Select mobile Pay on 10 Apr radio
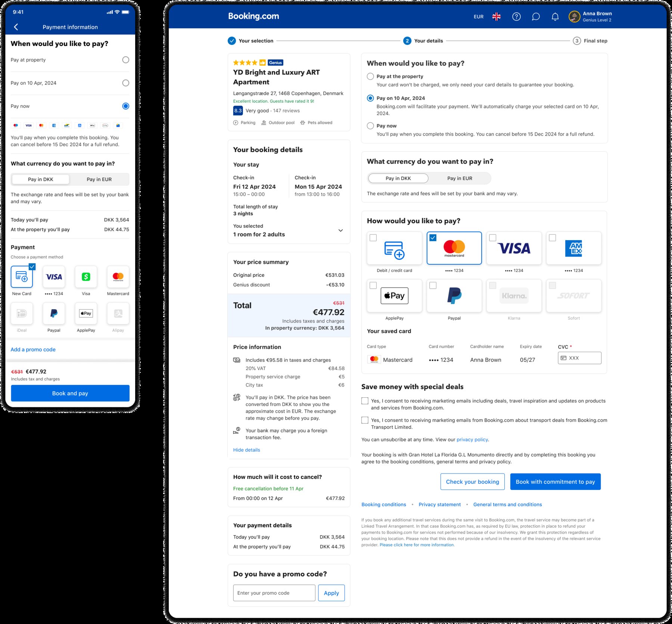This screenshot has height=624, width=672. pos(126,83)
